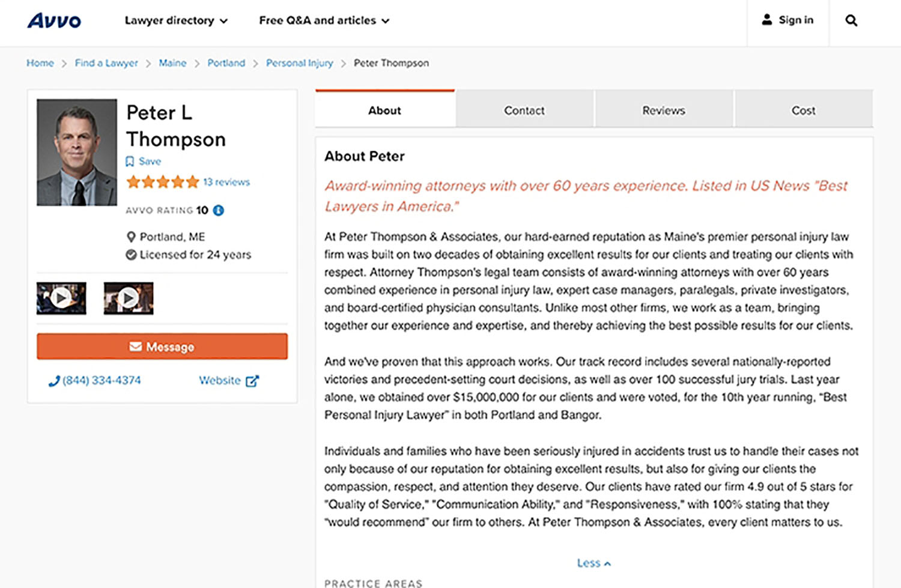Select the About tab
The width and height of the screenshot is (901, 588).
point(384,111)
